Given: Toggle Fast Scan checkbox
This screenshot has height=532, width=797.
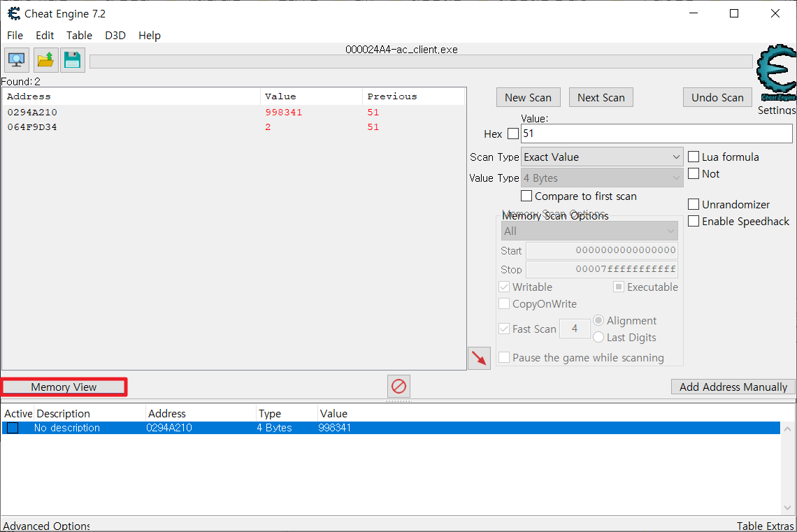Looking at the screenshot, I should click(x=504, y=329).
